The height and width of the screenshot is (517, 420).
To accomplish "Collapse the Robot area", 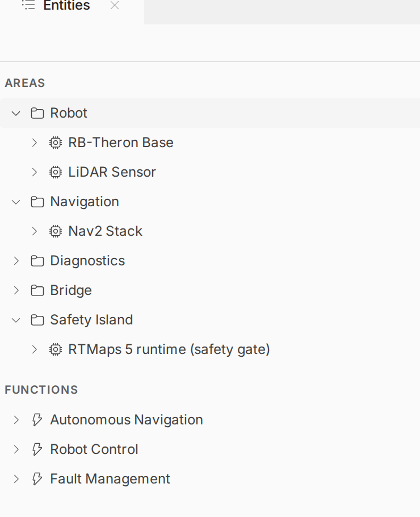I will pos(16,114).
